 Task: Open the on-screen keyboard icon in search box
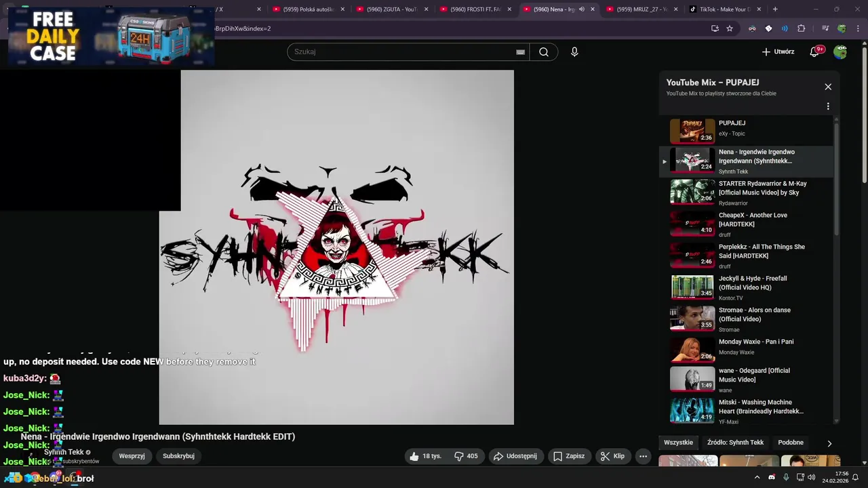click(520, 52)
